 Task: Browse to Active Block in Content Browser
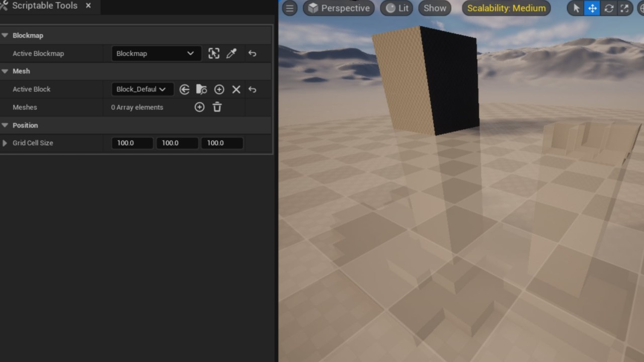click(x=201, y=89)
